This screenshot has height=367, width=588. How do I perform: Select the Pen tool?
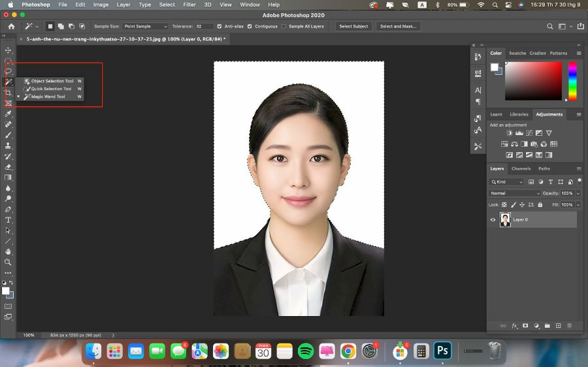[x=8, y=209]
